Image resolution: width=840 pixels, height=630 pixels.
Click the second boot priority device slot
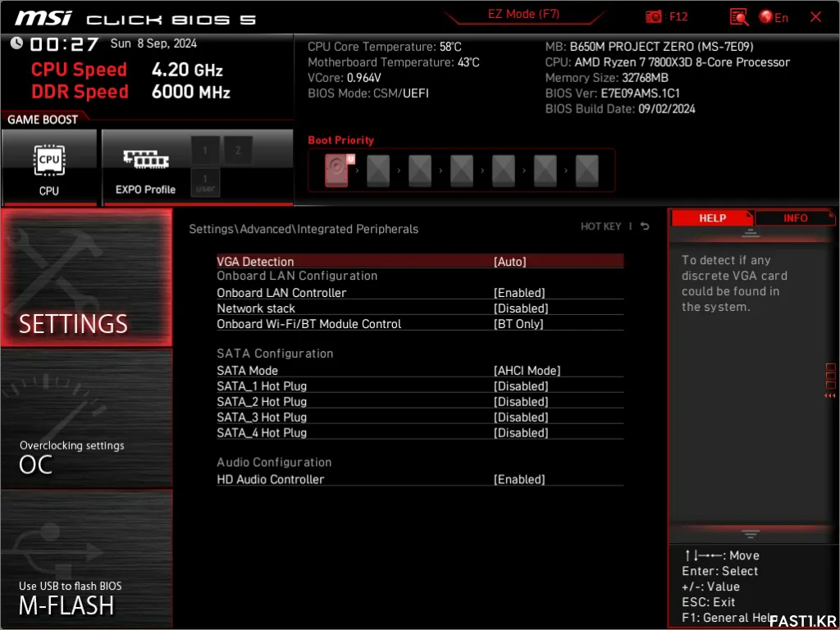(378, 171)
